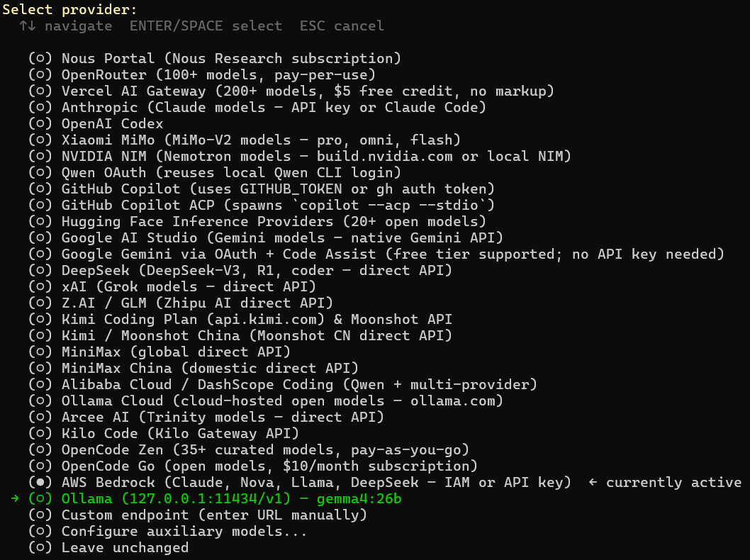Choose Hugging Face Inference Providers

click(x=40, y=222)
